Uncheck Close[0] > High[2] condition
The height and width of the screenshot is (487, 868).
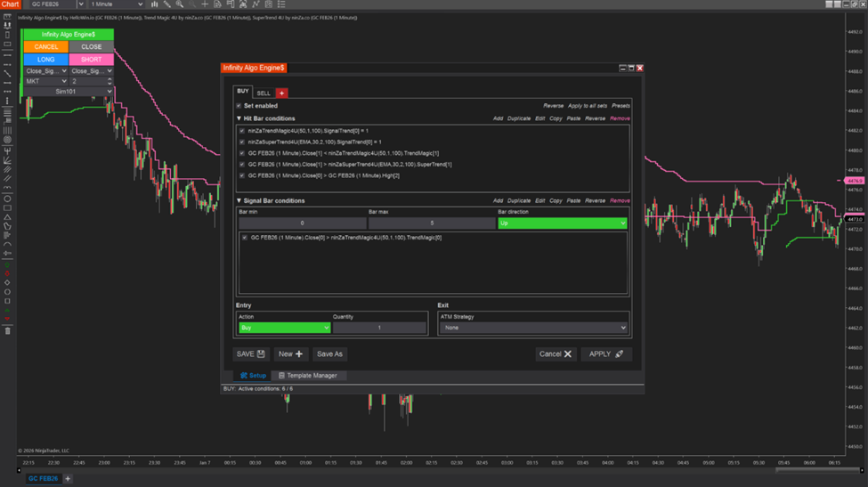click(x=242, y=175)
